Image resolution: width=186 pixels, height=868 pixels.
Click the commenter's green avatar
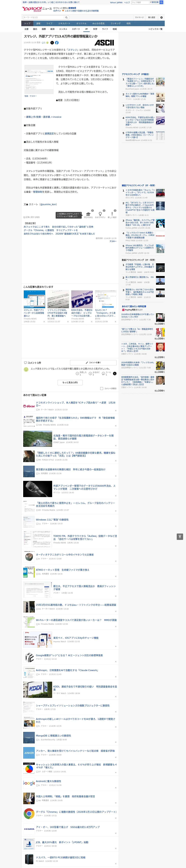point(26,369)
